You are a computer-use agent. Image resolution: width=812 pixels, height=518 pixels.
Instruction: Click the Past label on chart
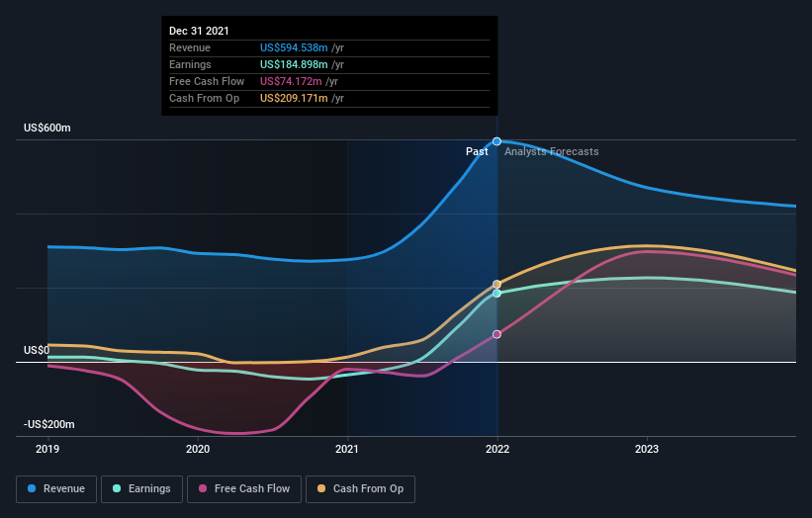tap(477, 151)
